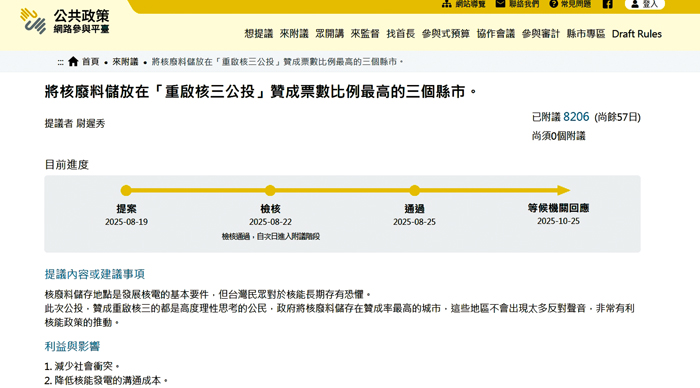Click the 常見問題 link
This screenshot has height=388, width=700.
click(x=575, y=4)
